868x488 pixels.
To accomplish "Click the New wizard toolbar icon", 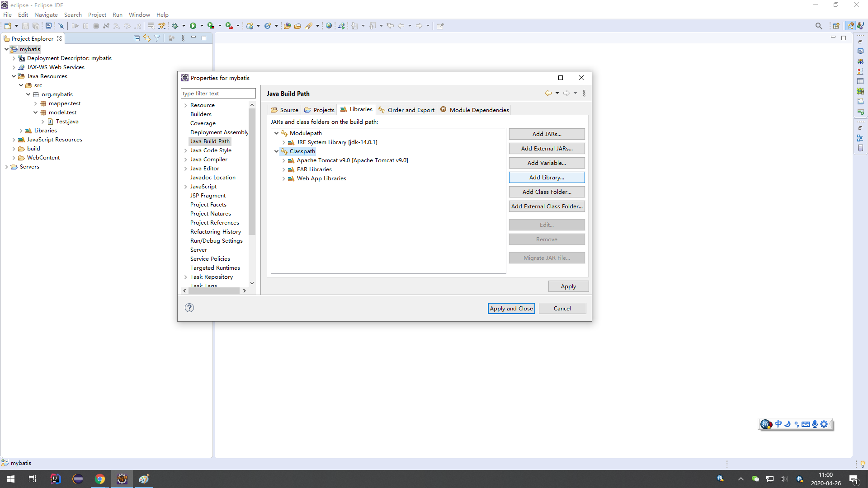I will (x=8, y=26).
